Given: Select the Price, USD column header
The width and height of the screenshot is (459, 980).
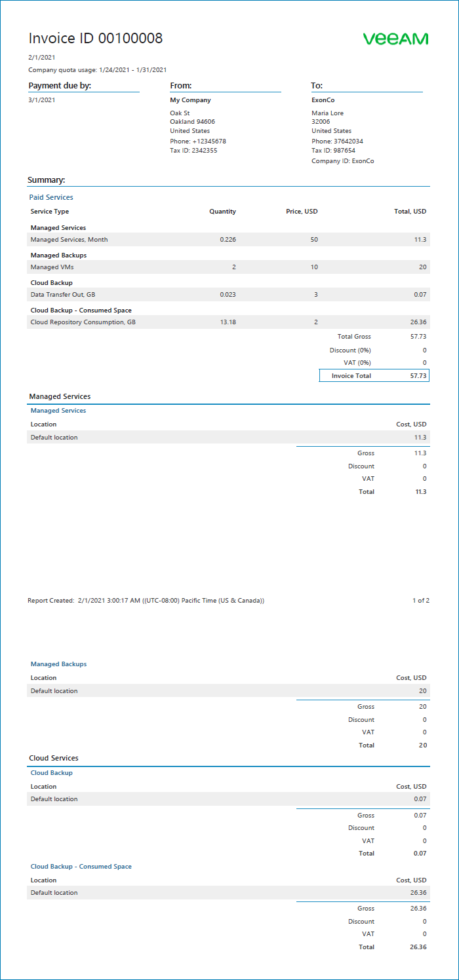Looking at the screenshot, I should pos(302,212).
